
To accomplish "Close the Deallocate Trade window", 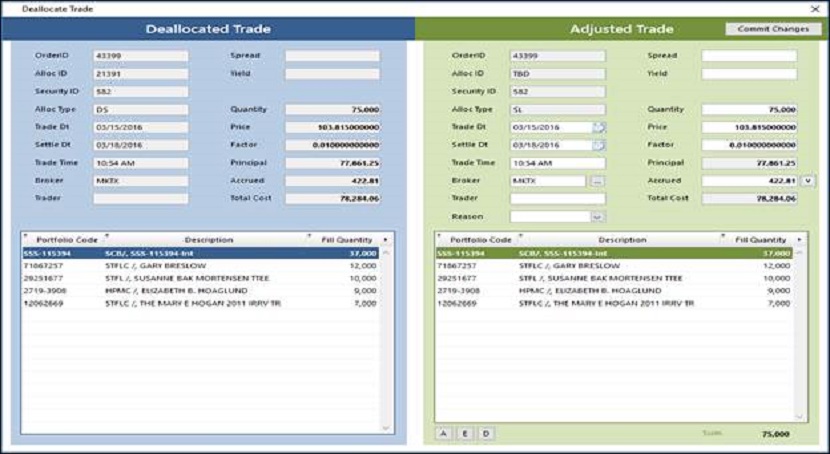I will [815, 8].
